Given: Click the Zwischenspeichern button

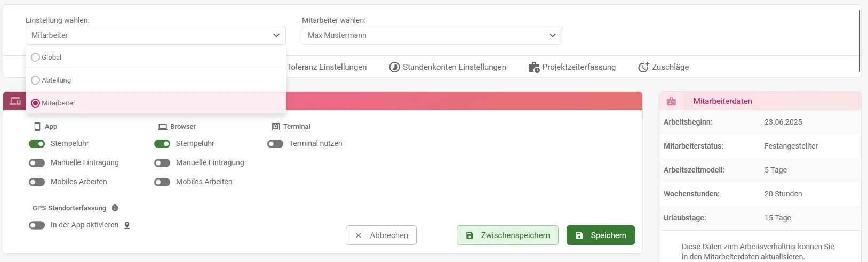Looking at the screenshot, I should pos(507,235).
